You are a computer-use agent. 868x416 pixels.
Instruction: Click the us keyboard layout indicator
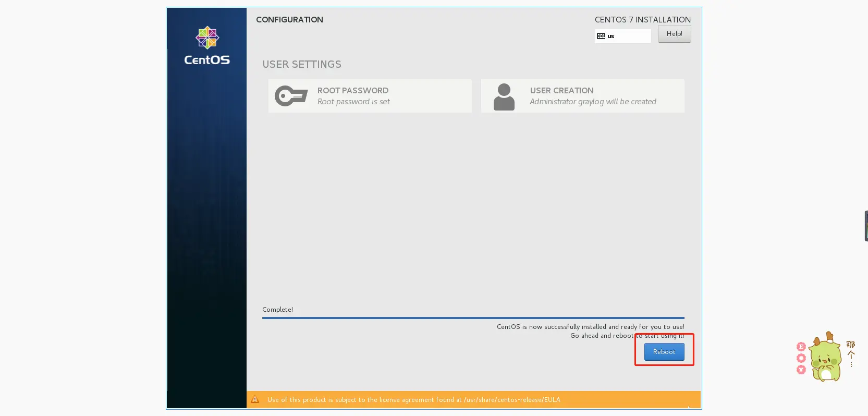pyautogui.click(x=622, y=36)
